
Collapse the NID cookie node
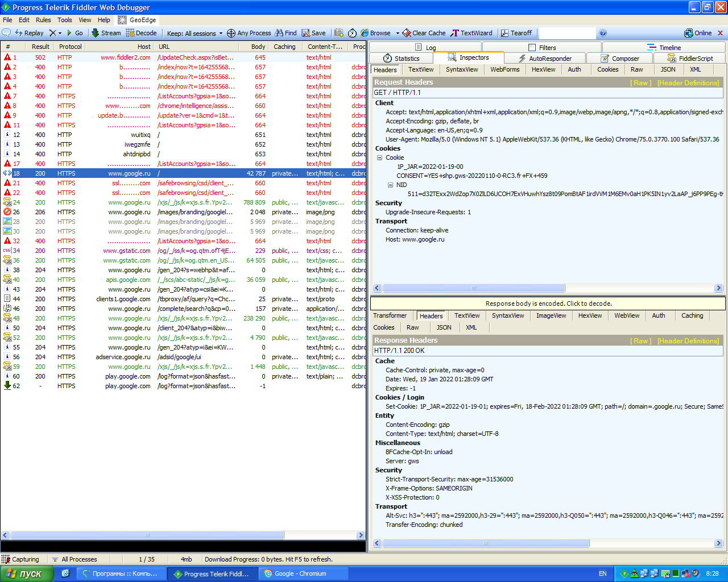pyautogui.click(x=390, y=185)
